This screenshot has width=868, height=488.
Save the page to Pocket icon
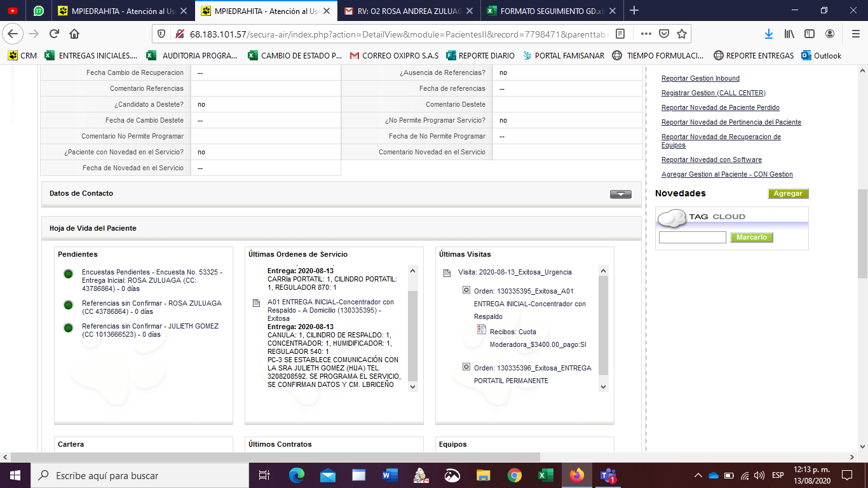pos(663,34)
